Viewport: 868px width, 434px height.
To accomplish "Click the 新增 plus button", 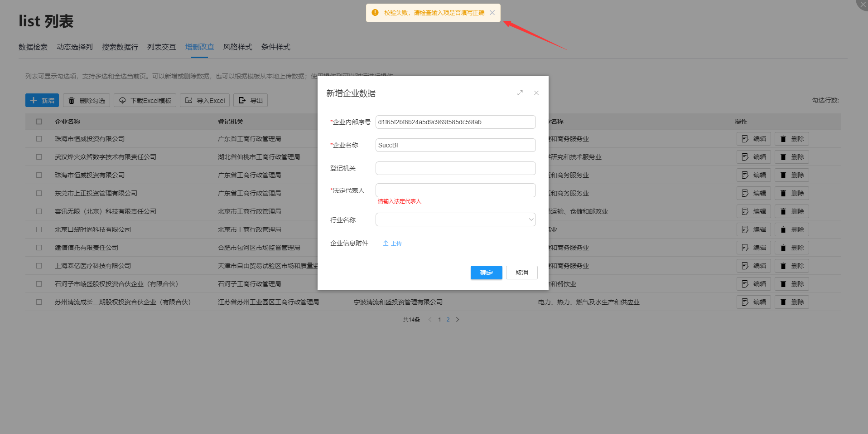I will point(42,101).
